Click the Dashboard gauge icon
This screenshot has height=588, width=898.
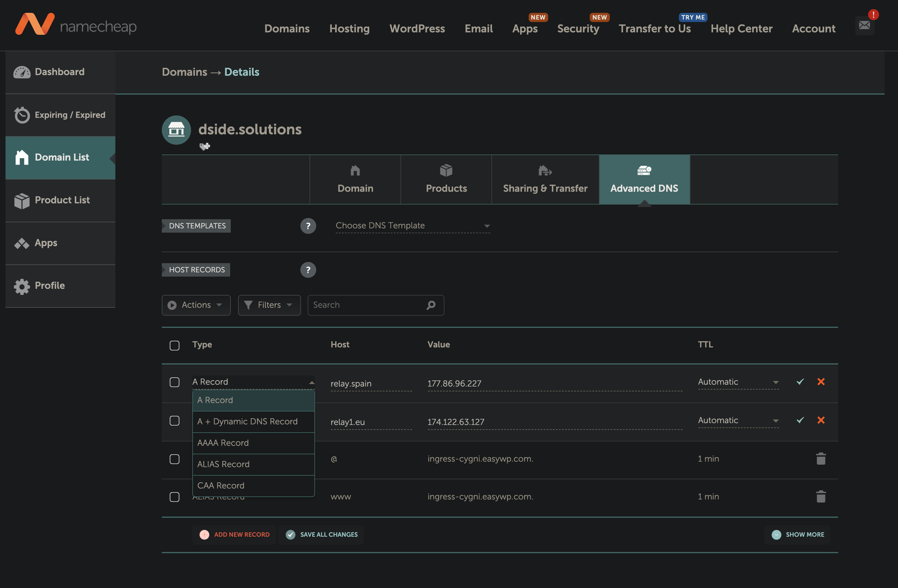22,72
